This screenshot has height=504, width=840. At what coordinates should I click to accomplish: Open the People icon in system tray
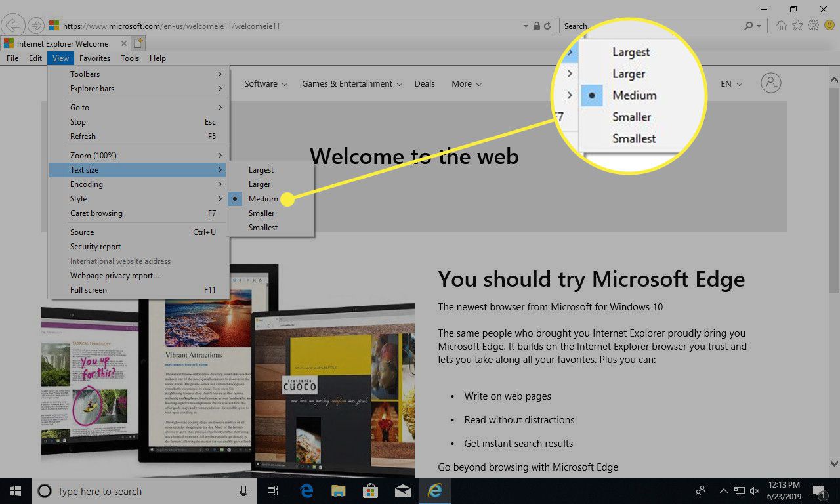point(700,491)
